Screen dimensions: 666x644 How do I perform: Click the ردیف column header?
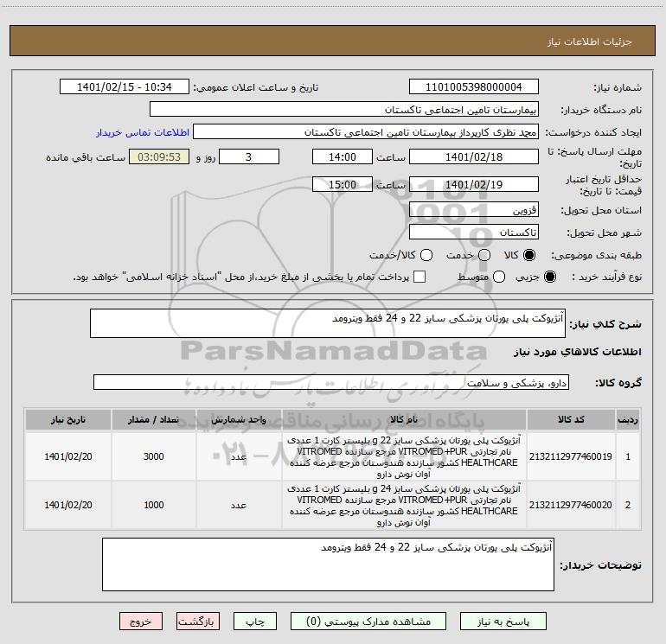pos(628,420)
